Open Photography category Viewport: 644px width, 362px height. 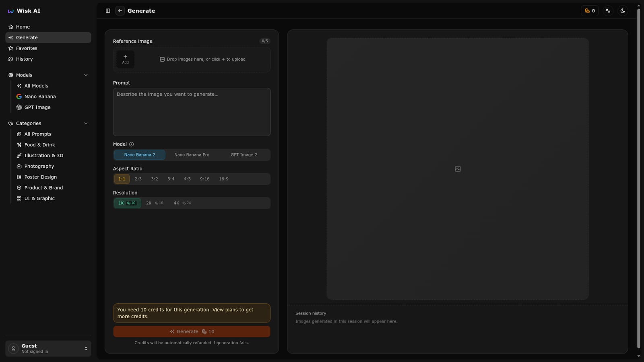(x=52, y=166)
